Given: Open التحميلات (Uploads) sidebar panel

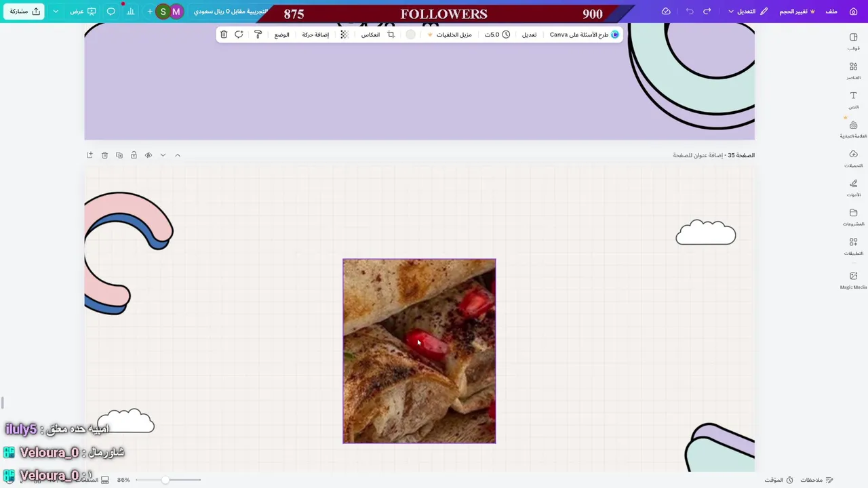Looking at the screenshot, I should 853,158.
